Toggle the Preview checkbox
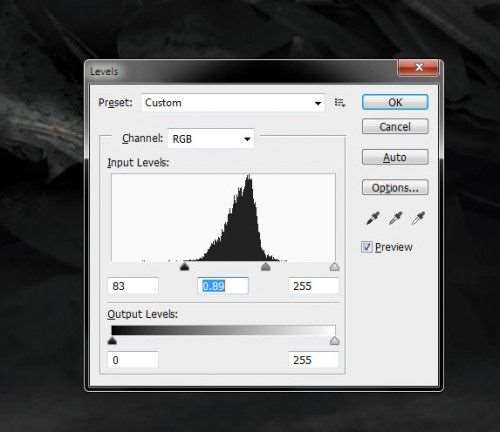500x432 pixels. (x=367, y=247)
